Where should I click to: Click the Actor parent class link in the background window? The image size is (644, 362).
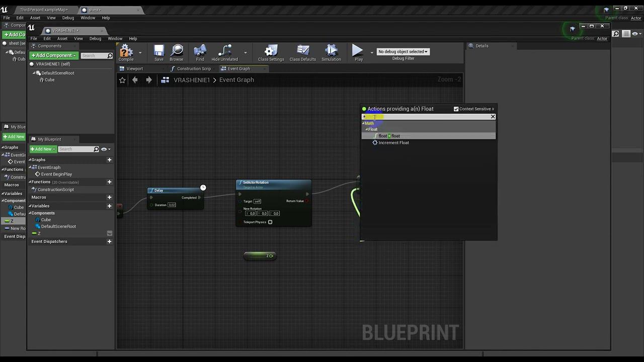pos(636,18)
